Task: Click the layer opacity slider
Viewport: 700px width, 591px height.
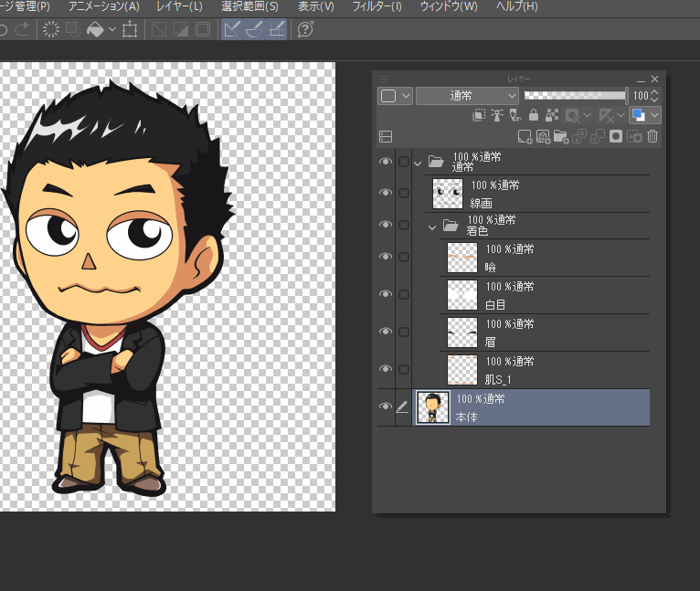Action: click(574, 95)
